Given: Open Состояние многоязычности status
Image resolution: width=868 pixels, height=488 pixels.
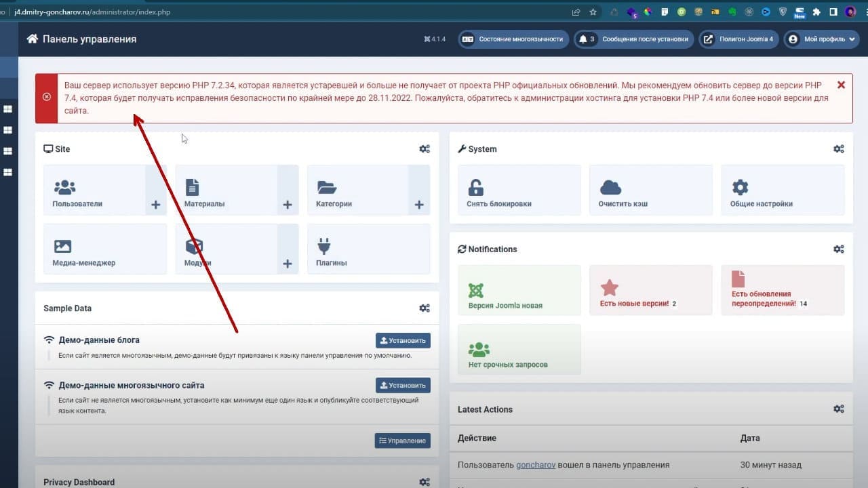Looking at the screenshot, I should (x=513, y=39).
